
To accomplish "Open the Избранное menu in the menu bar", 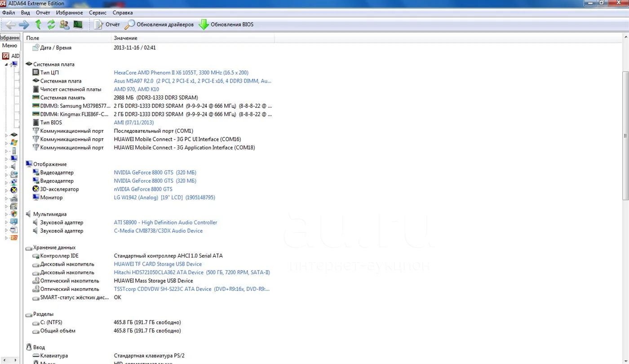I will 69,13.
